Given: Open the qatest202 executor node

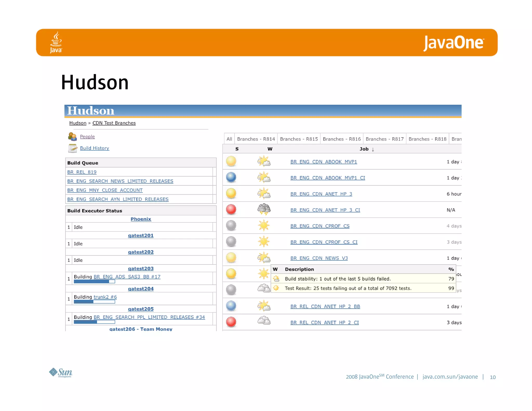Looking at the screenshot, I should point(141,252).
